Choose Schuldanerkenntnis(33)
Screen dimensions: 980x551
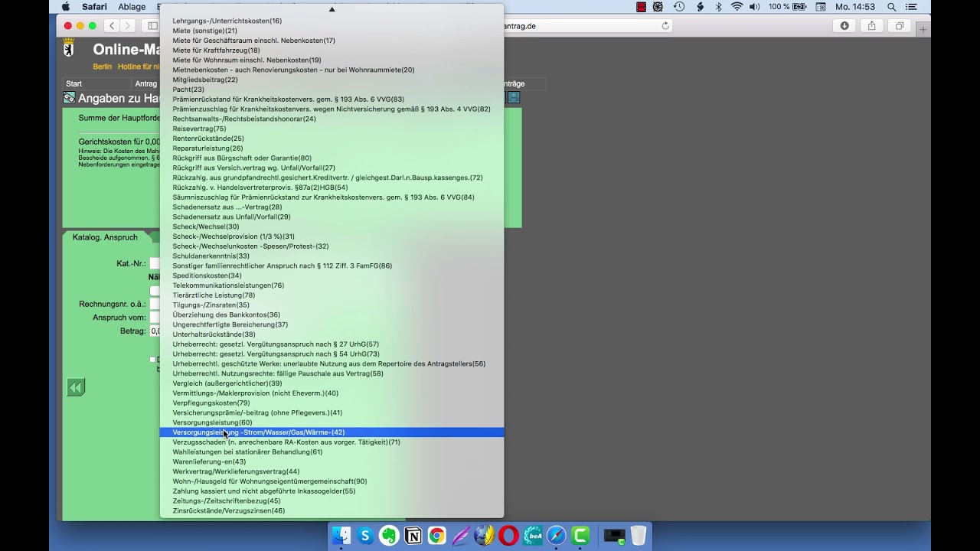coord(332,256)
